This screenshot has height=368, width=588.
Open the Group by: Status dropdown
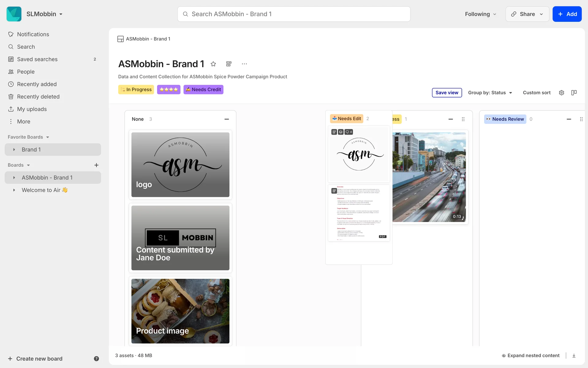point(490,93)
